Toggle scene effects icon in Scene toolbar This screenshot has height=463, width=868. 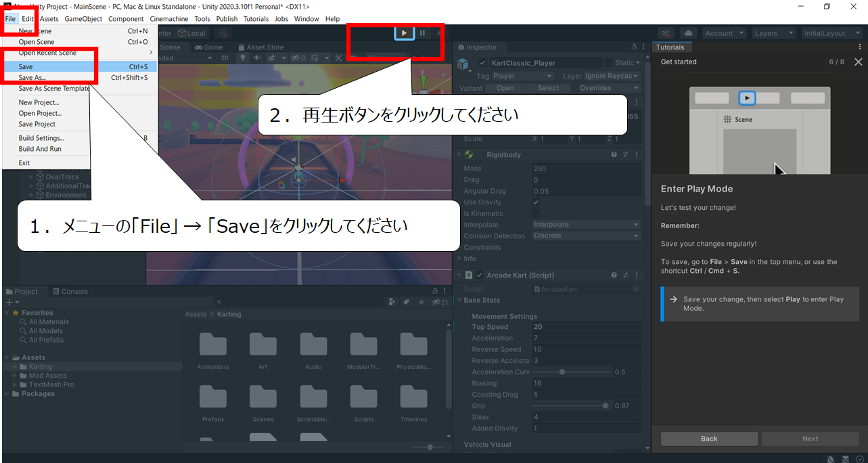[x=273, y=58]
